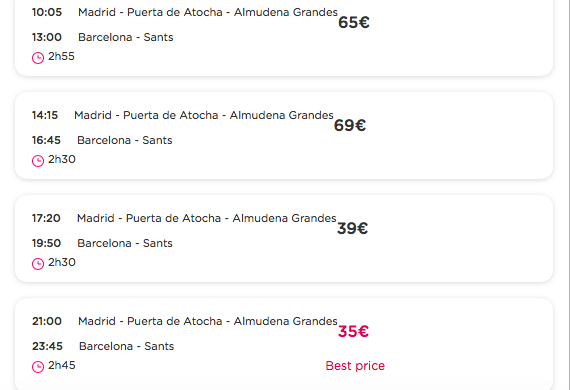Click the 2h30 duration on the 16:45 arrival
The height and width of the screenshot is (390, 570).
[x=62, y=159]
